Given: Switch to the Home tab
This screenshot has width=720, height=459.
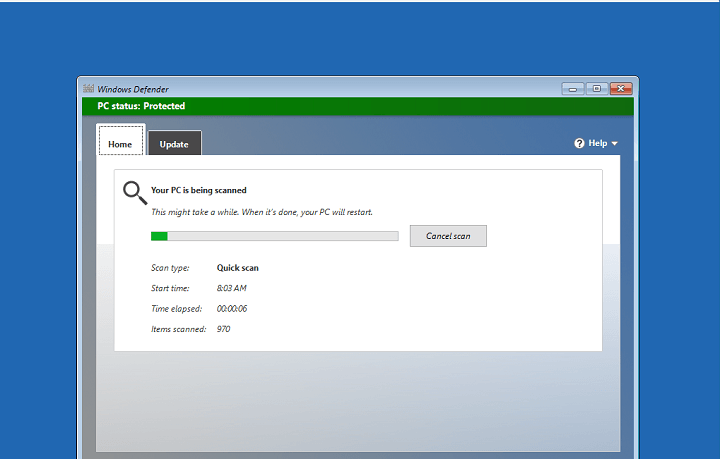Looking at the screenshot, I should (x=121, y=140).
